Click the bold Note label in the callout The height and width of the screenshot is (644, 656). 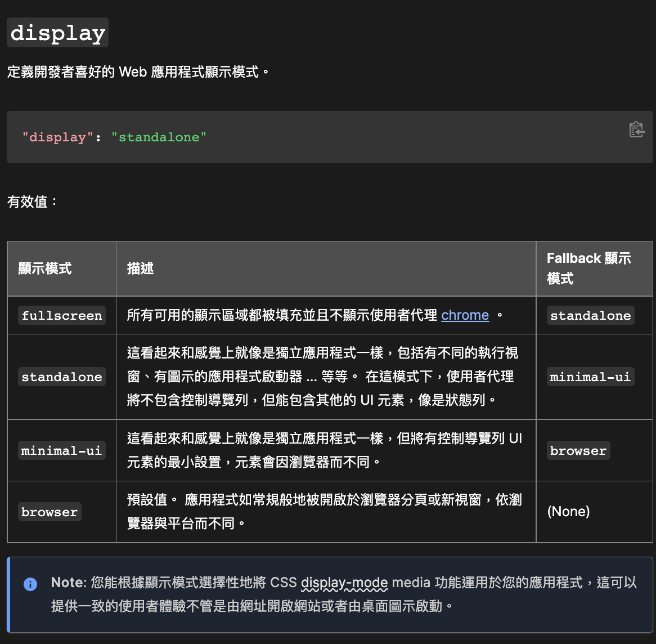coord(68,583)
